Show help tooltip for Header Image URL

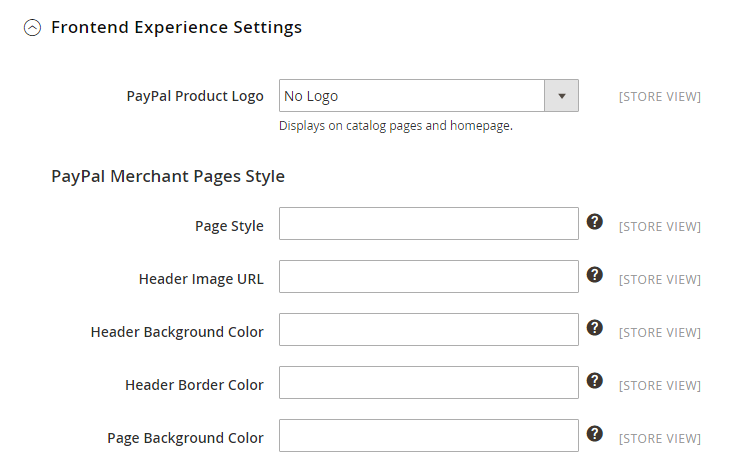595,275
